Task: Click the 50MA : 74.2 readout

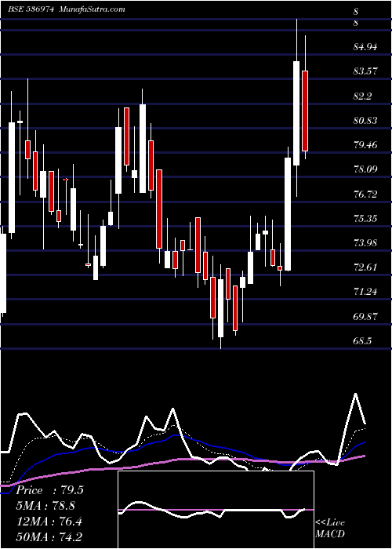Action: click(x=49, y=536)
